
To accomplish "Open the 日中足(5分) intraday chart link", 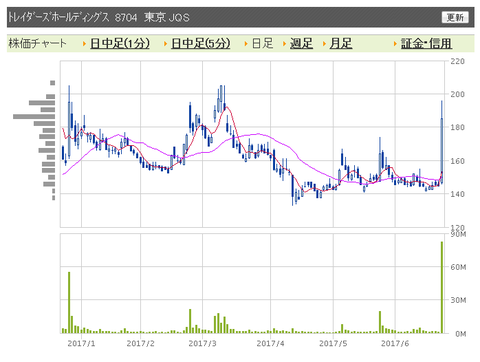I will pyautogui.click(x=201, y=43).
